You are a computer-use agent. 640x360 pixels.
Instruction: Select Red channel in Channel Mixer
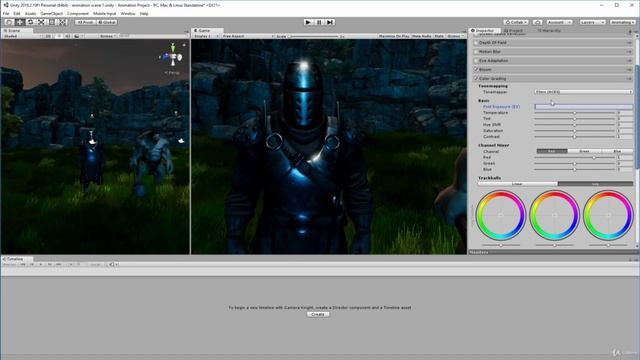552,151
